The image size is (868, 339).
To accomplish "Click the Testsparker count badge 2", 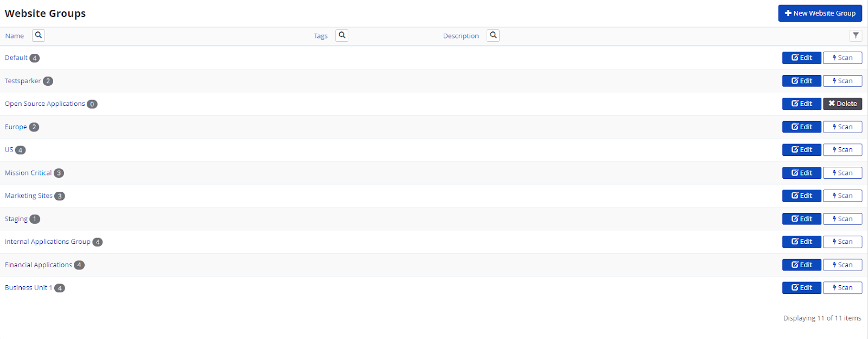I will point(48,81).
